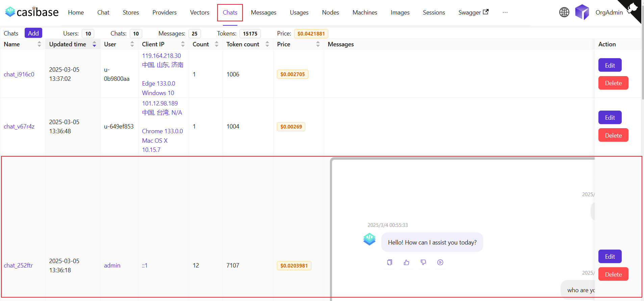Click the OrgAdmin avatar cube icon
The height and width of the screenshot is (301, 644).
pyautogui.click(x=582, y=12)
